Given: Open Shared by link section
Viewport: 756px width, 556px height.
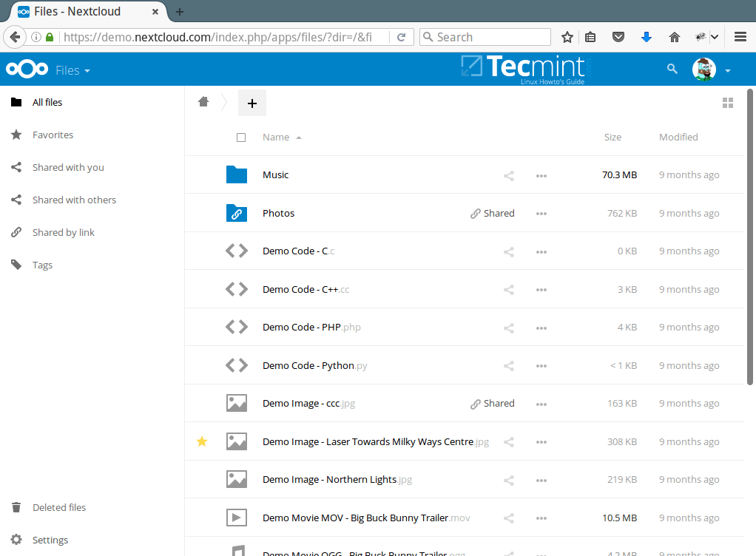Looking at the screenshot, I should pyautogui.click(x=64, y=232).
